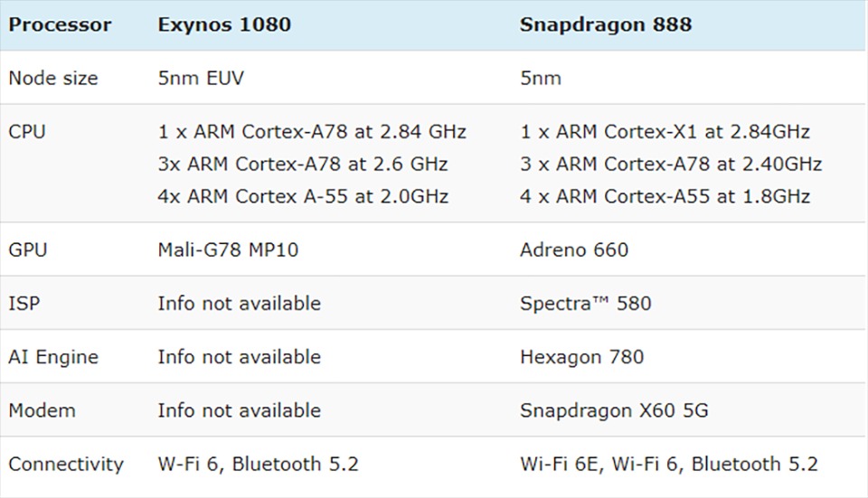Select the Exynos 1080 header cell
Screen dimensions: 868x498
(224, 24)
